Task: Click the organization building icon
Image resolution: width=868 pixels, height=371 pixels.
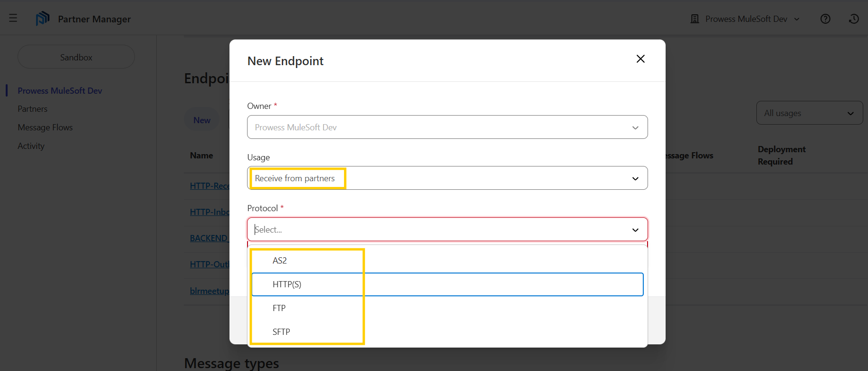Action: [x=695, y=19]
